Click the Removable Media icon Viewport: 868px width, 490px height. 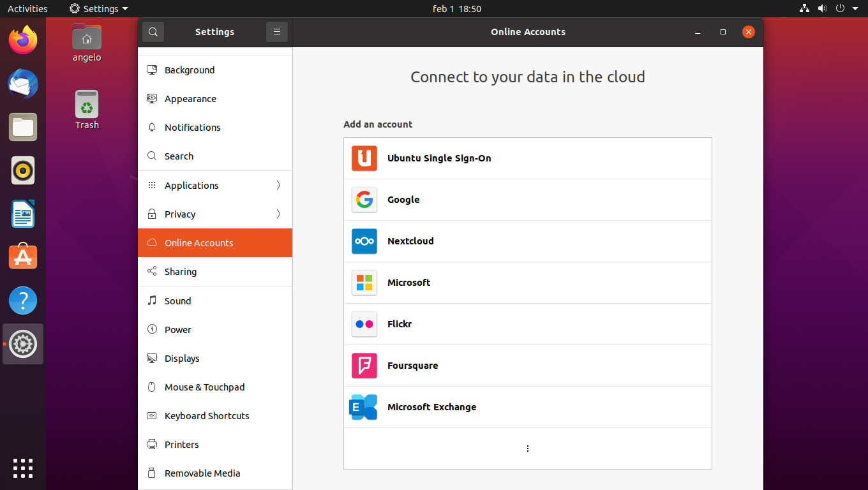coord(152,473)
